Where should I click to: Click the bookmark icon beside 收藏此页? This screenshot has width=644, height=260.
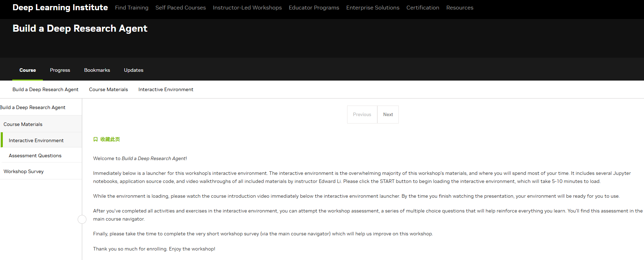pos(95,139)
